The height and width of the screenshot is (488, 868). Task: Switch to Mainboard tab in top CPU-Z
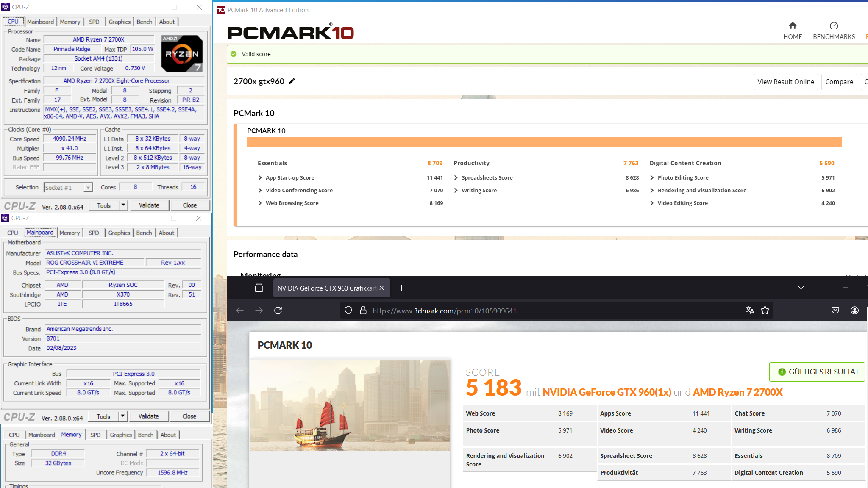(41, 22)
